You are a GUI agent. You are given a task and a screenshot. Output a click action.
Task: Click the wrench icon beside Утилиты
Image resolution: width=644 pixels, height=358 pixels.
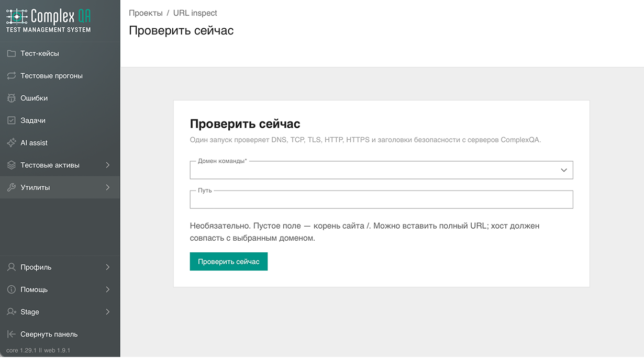[x=12, y=187]
